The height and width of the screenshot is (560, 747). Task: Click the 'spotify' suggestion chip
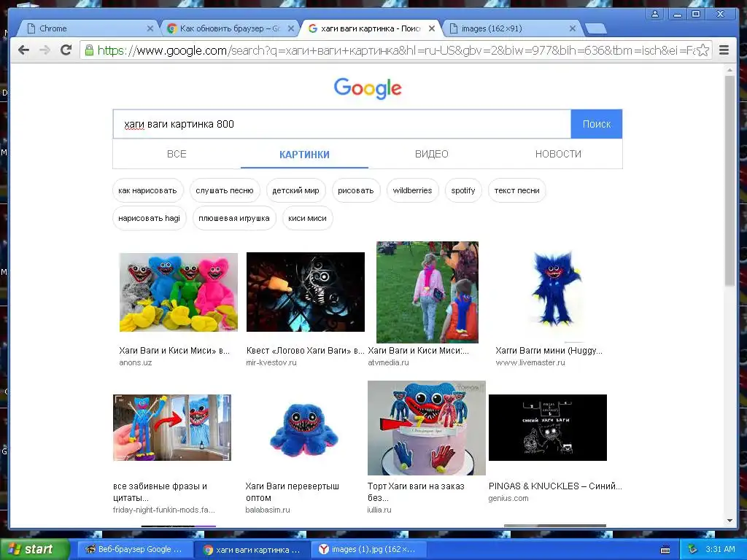click(x=463, y=190)
